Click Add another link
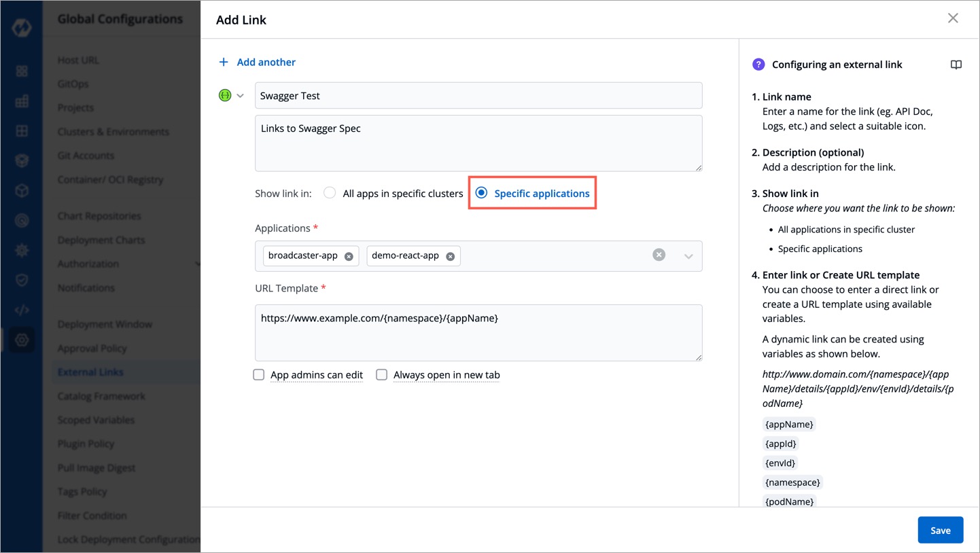 (x=266, y=63)
